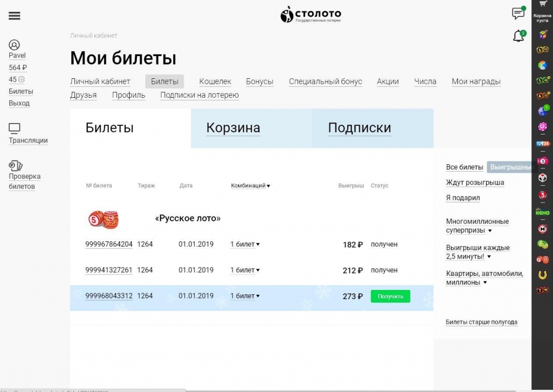The width and height of the screenshot is (553, 392).
Task: Open the pink chip lottery icon
Action: point(543,126)
